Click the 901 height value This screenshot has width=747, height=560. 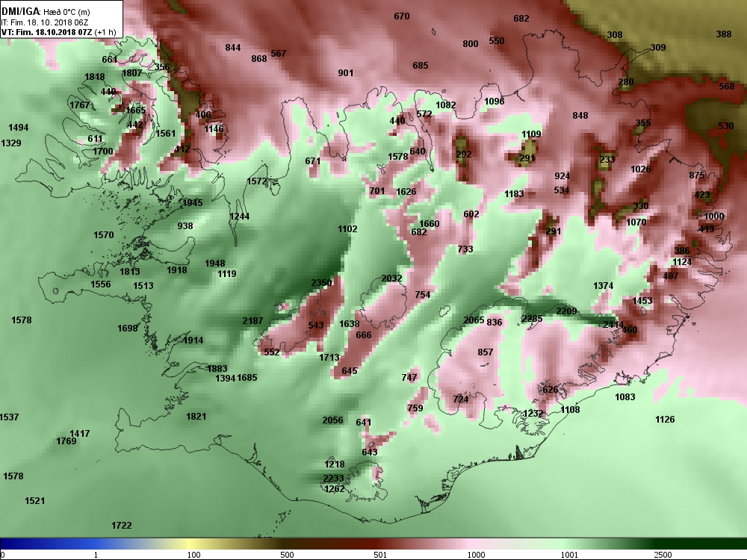coord(345,73)
